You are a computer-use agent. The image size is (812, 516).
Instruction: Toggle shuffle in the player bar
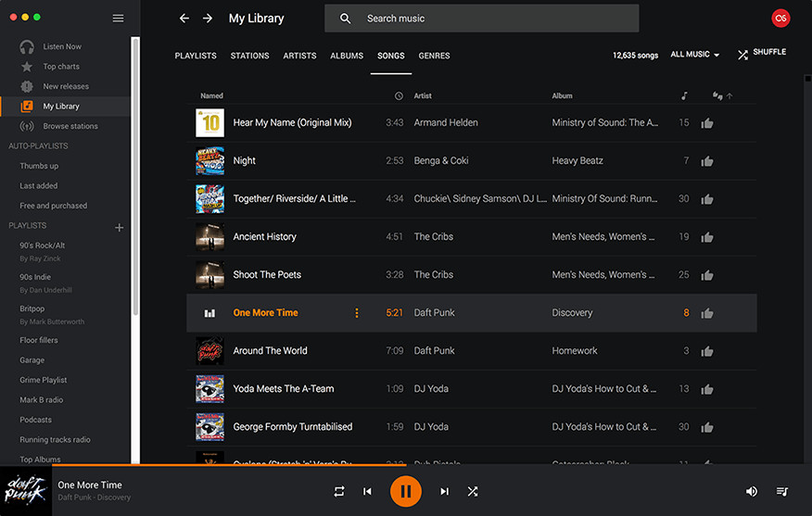pyautogui.click(x=473, y=491)
